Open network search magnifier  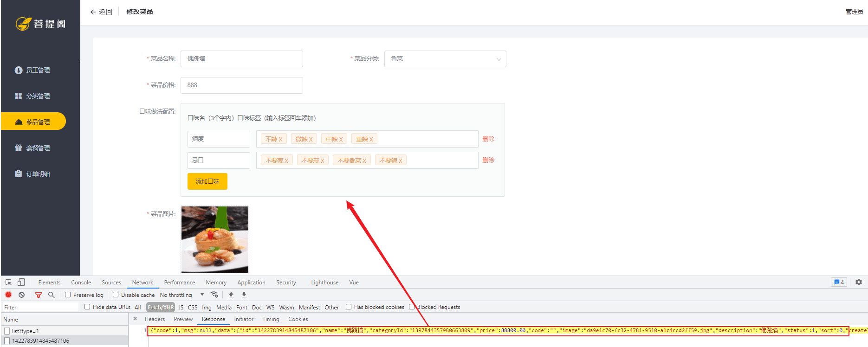tap(52, 295)
